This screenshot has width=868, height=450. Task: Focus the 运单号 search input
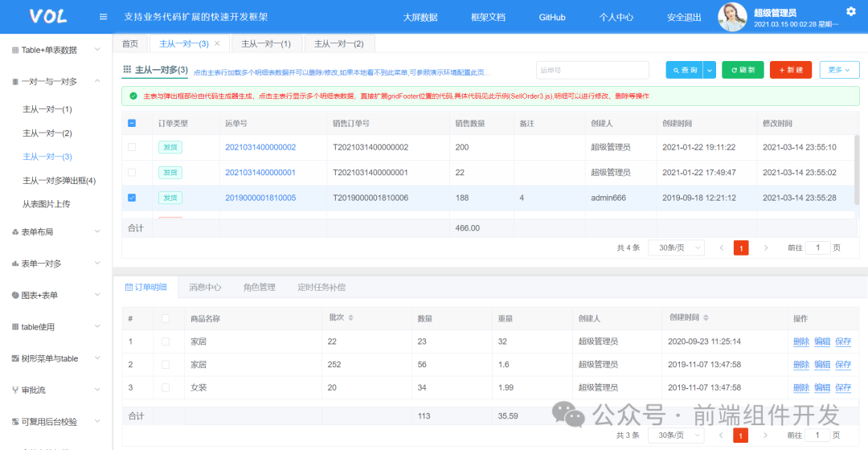click(x=592, y=70)
